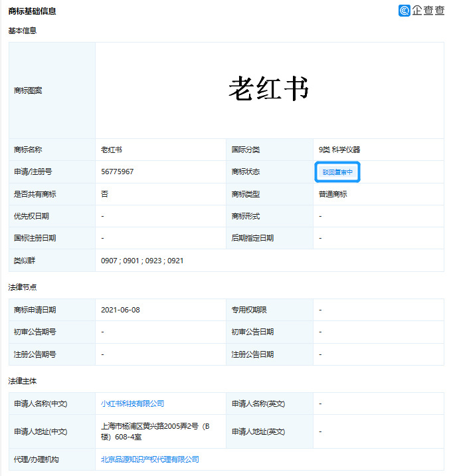Click the 申请人名称(中文) field label
Image resolution: width=451 pixels, height=476 pixels.
click(x=41, y=404)
